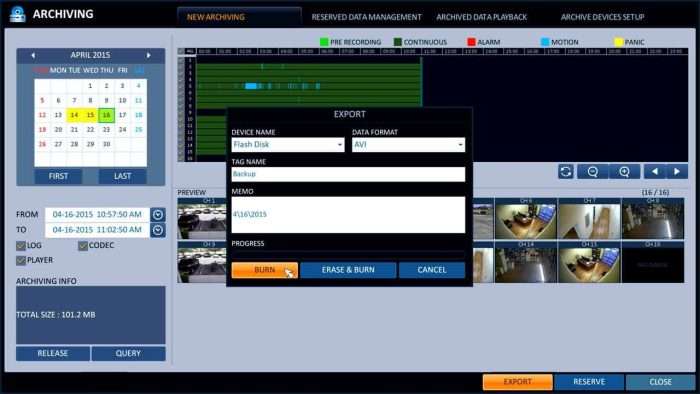Move timeline left with arrow button
The width and height of the screenshot is (700, 394).
coord(654,171)
